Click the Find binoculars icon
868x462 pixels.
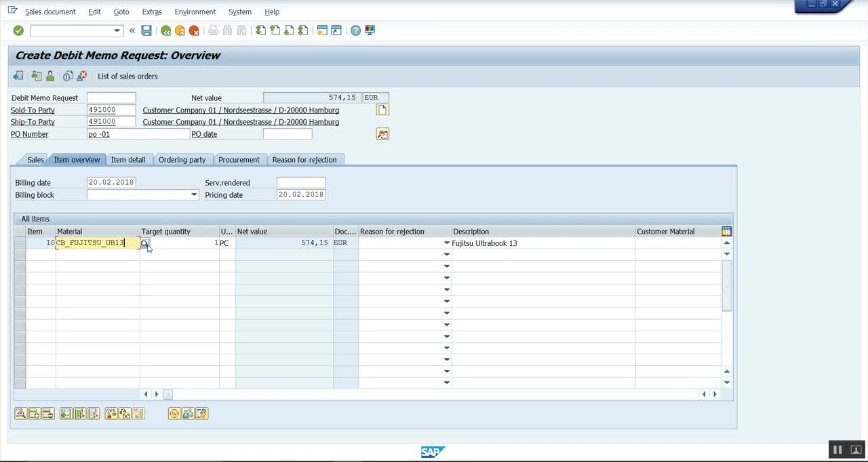[227, 30]
